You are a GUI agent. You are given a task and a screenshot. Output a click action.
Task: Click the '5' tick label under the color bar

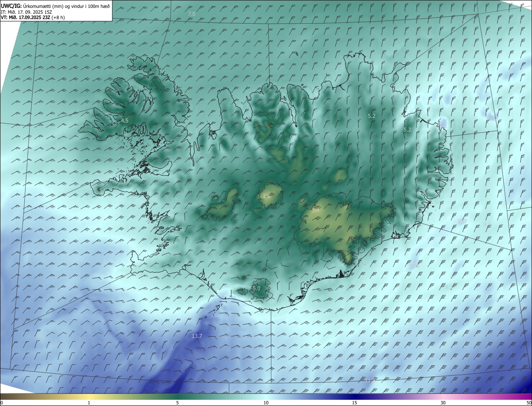click(177, 403)
